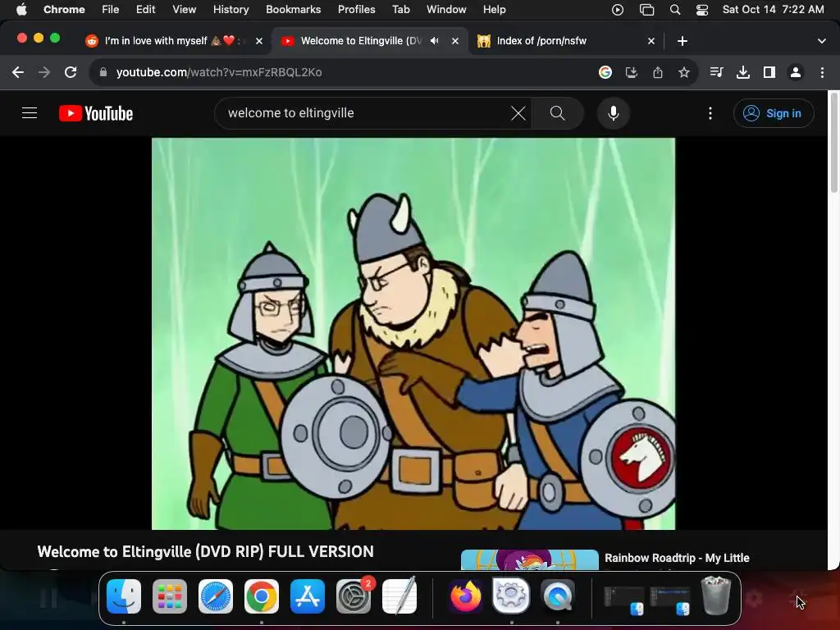This screenshot has width=840, height=630.
Task: Open the Window menu
Action: [x=446, y=9]
